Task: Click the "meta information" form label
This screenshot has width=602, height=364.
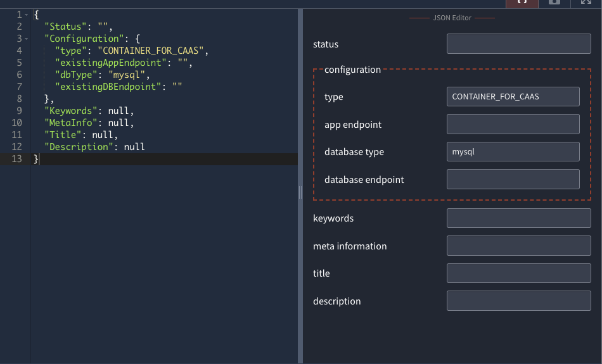Action: [350, 246]
